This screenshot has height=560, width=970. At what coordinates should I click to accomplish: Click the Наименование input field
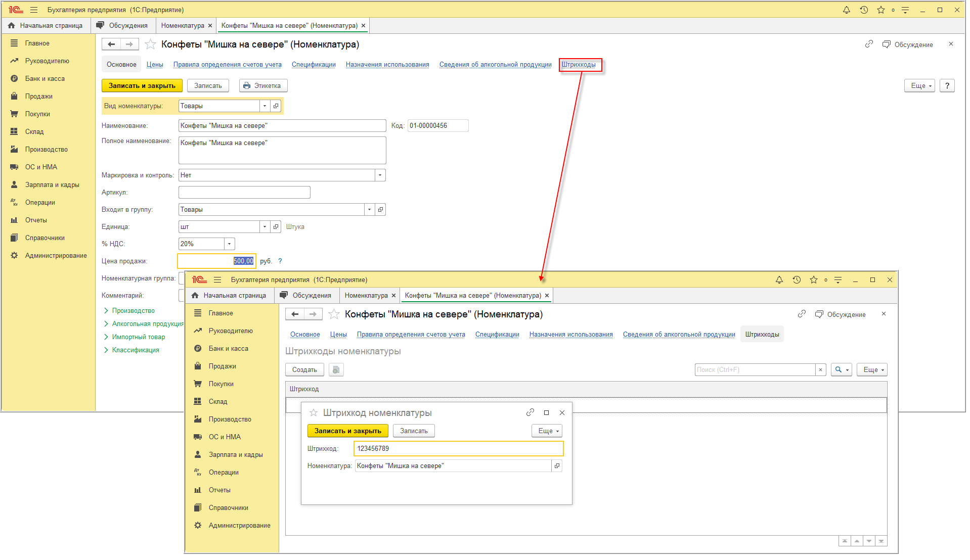click(282, 125)
